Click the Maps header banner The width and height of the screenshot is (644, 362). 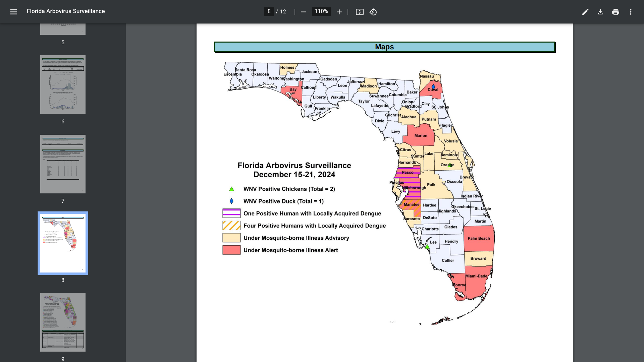click(384, 47)
